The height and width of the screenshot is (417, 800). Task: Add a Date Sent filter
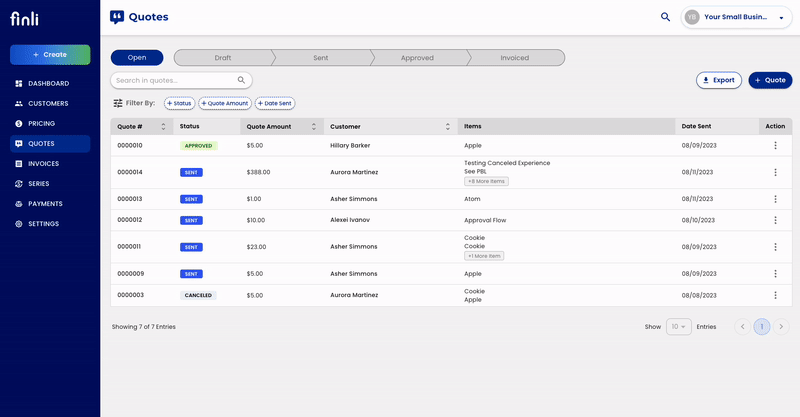(x=275, y=103)
